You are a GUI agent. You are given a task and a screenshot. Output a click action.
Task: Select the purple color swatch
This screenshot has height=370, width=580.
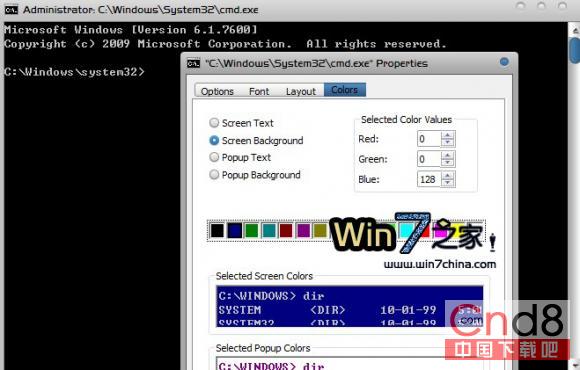(303, 231)
